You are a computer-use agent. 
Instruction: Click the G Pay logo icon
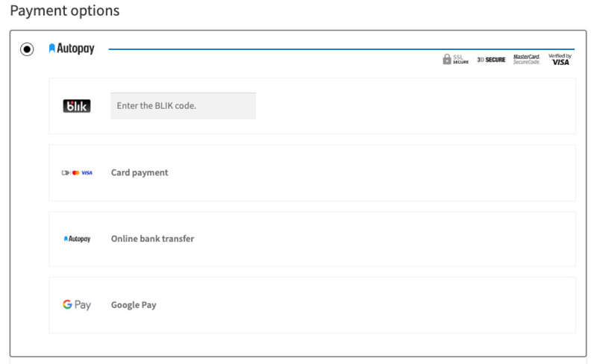pos(77,304)
